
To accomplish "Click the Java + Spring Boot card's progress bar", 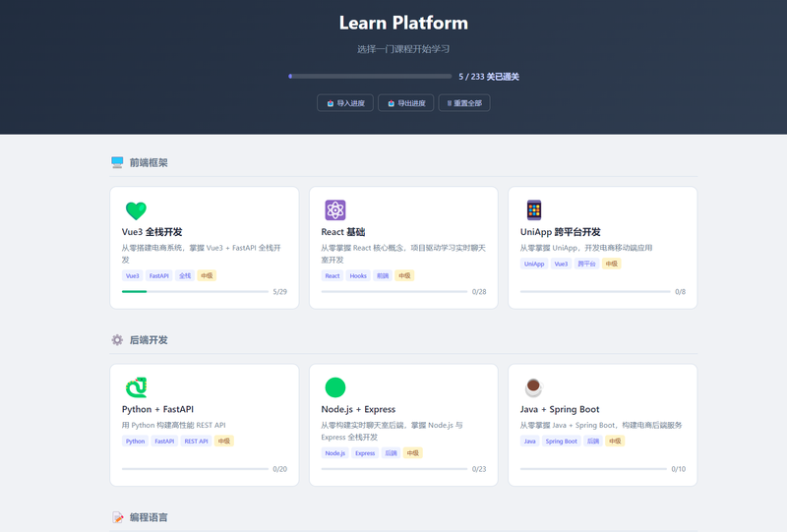I will (593, 469).
